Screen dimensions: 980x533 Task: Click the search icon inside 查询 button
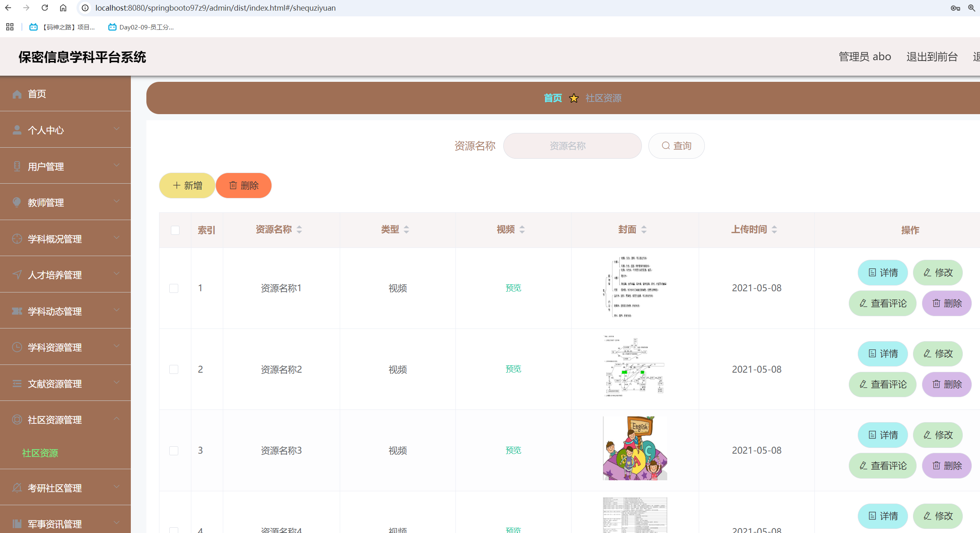pyautogui.click(x=665, y=146)
